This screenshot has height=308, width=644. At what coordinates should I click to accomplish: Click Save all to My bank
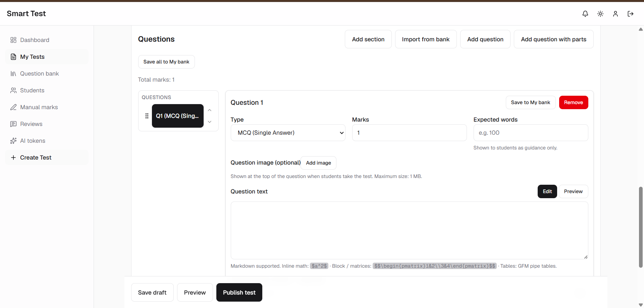(166, 62)
